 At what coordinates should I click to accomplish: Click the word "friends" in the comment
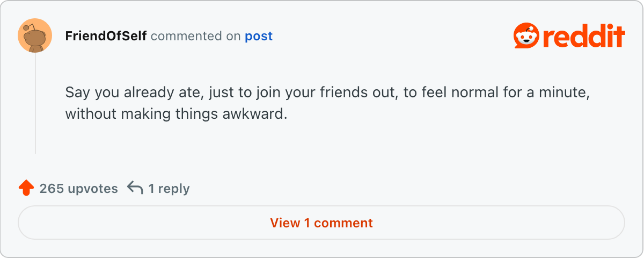point(342,92)
